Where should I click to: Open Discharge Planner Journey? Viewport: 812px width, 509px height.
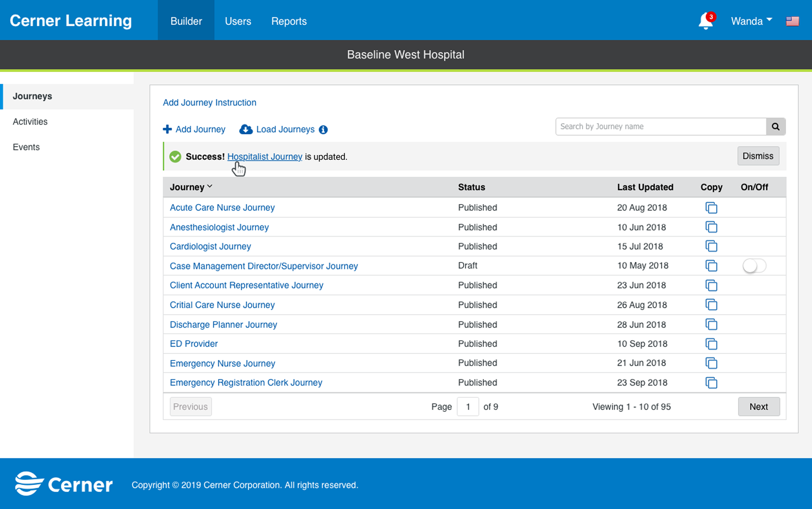[223, 324]
